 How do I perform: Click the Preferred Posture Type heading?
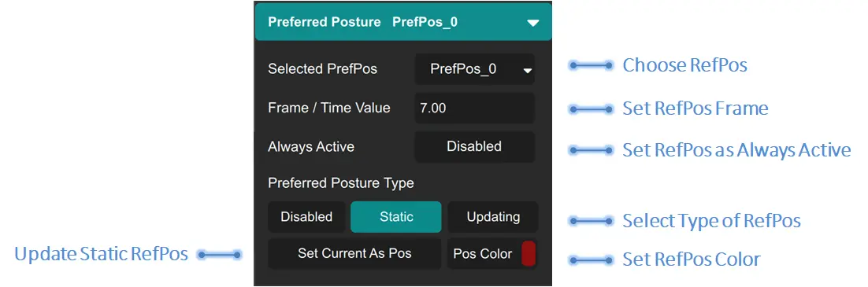341,182
